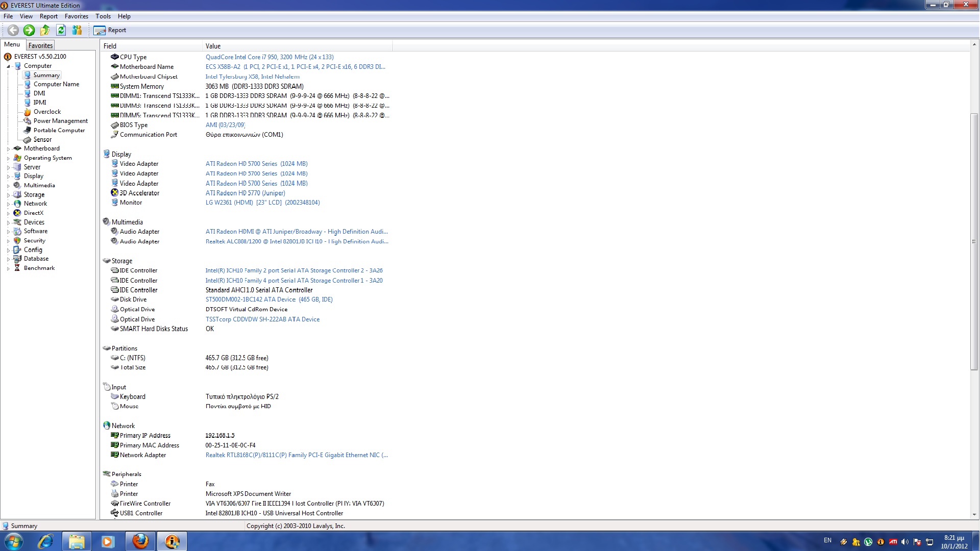Image resolution: width=980 pixels, height=551 pixels.
Task: Expand the Network tree node
Action: (8, 204)
